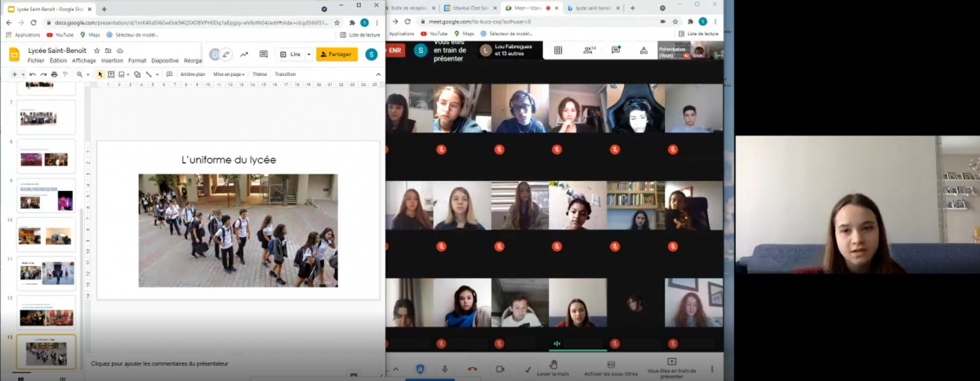Click Lever la main in Meet

click(x=554, y=369)
